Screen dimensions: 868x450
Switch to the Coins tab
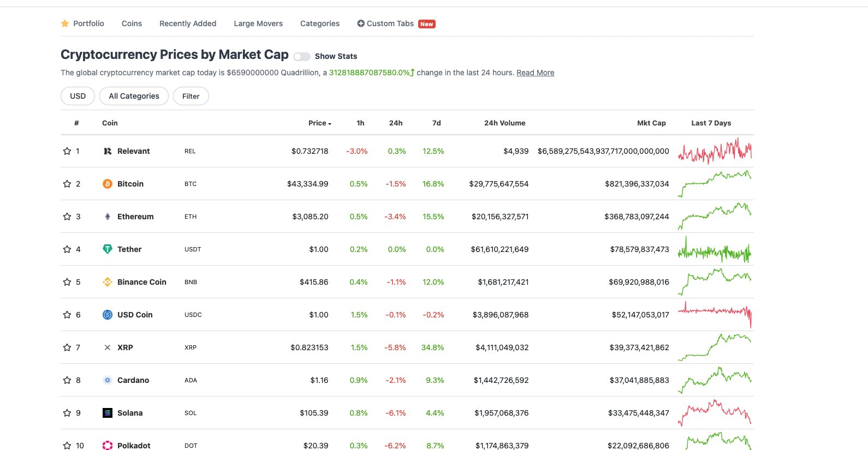point(132,23)
